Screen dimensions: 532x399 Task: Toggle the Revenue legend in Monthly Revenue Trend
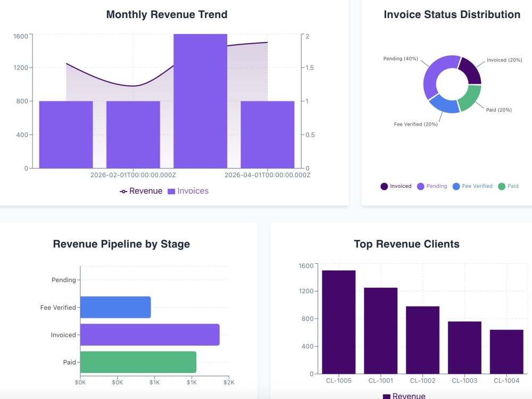tap(141, 191)
